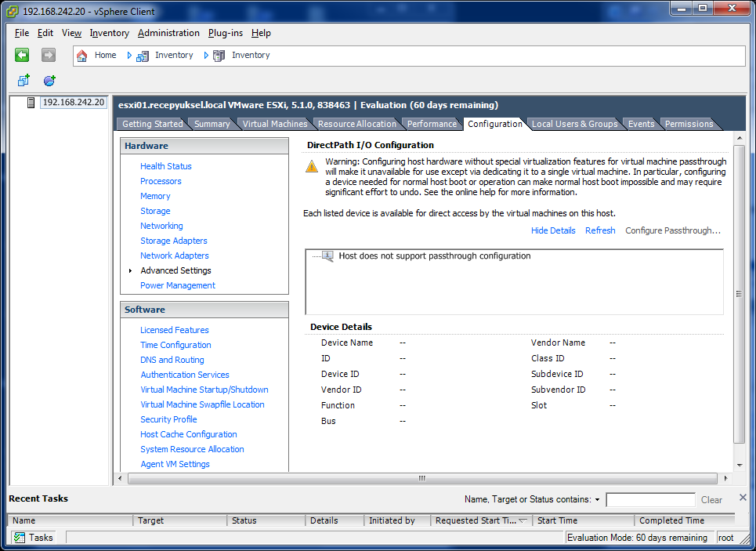Click the Tasks icon in status bar
This screenshot has width=756, height=551.
click(20, 538)
